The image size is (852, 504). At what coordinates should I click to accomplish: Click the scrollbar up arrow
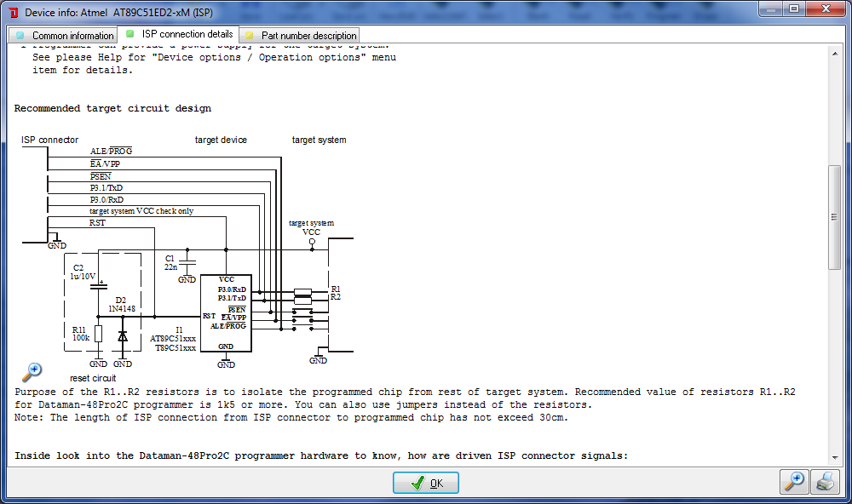[x=835, y=53]
